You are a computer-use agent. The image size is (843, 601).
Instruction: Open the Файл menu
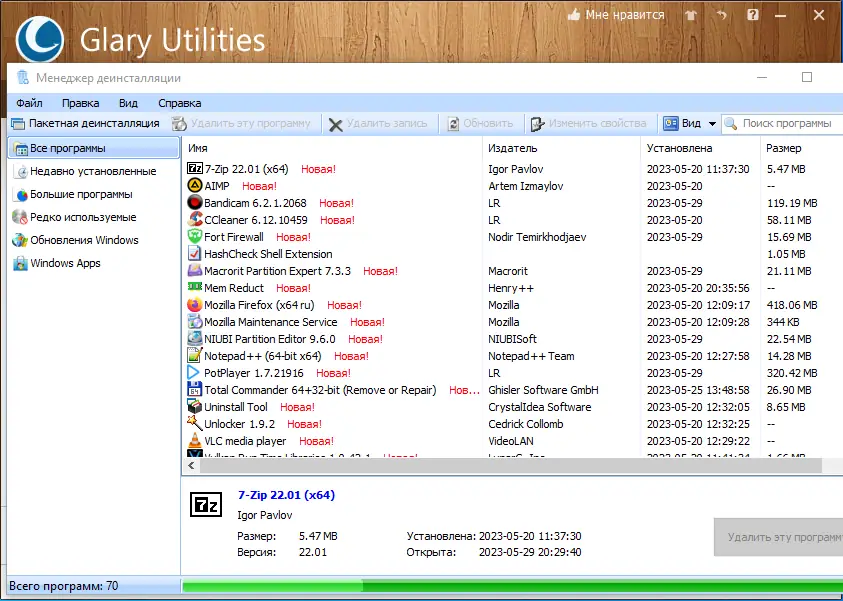tap(29, 103)
